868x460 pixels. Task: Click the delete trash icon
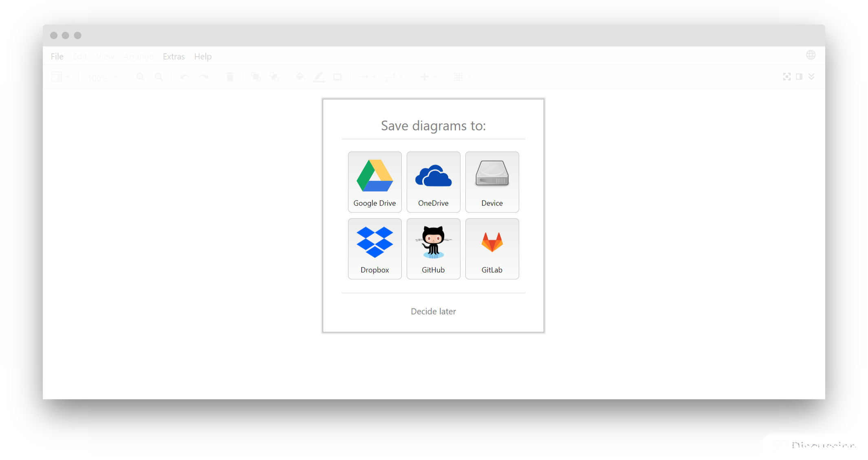(x=230, y=77)
